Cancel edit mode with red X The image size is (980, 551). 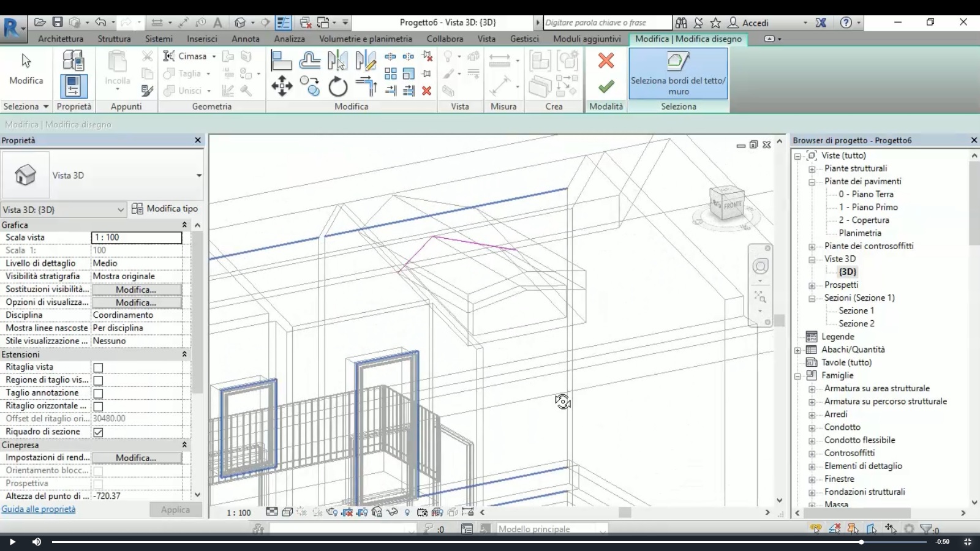(x=606, y=61)
